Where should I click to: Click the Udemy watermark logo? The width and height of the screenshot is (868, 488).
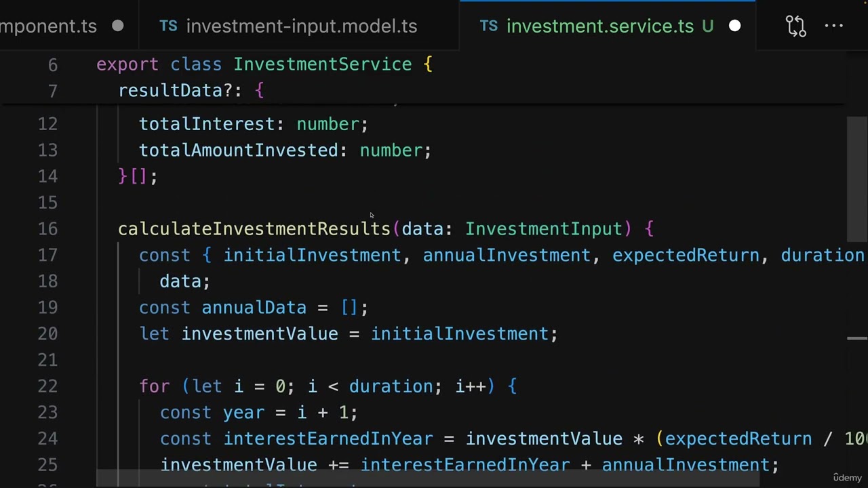(847, 477)
